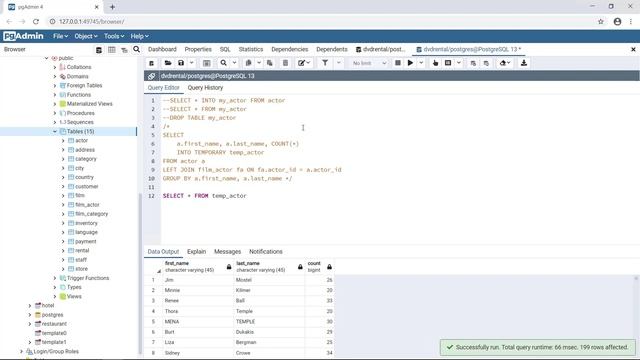The height and width of the screenshot is (360, 640).
Task: Open the No limit rows dropdown
Action: 369,63
